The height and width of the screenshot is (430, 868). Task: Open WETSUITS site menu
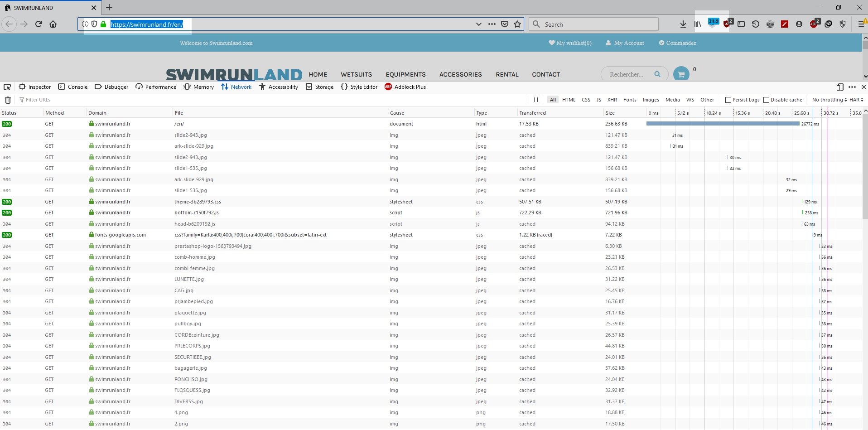(x=356, y=74)
